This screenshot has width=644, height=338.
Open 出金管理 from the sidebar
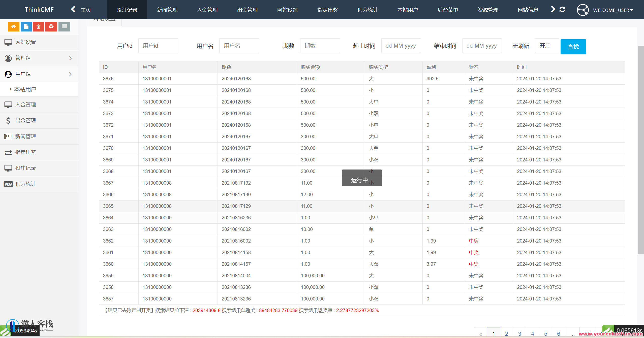pyautogui.click(x=25, y=121)
